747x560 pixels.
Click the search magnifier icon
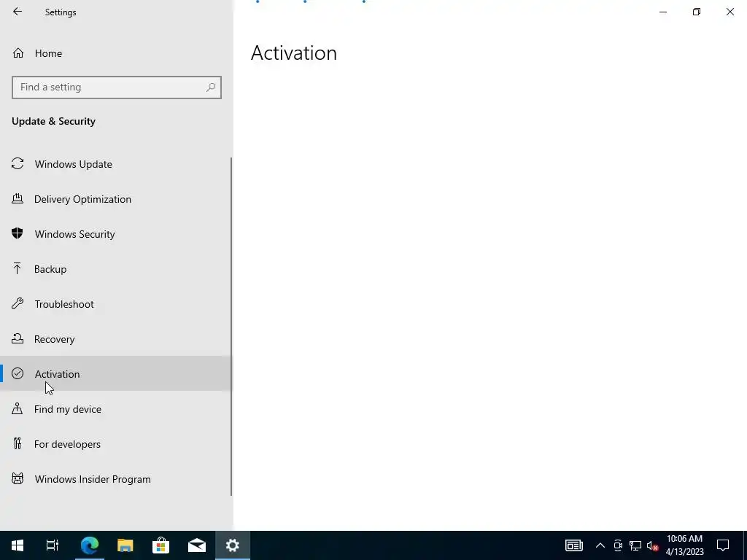point(211,87)
